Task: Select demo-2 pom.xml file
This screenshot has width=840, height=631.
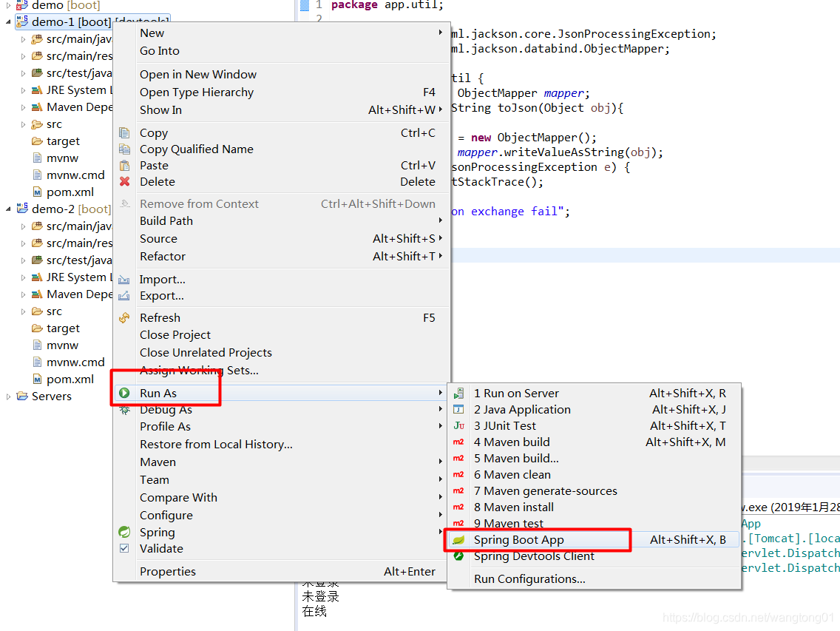Action: pyautogui.click(x=70, y=379)
